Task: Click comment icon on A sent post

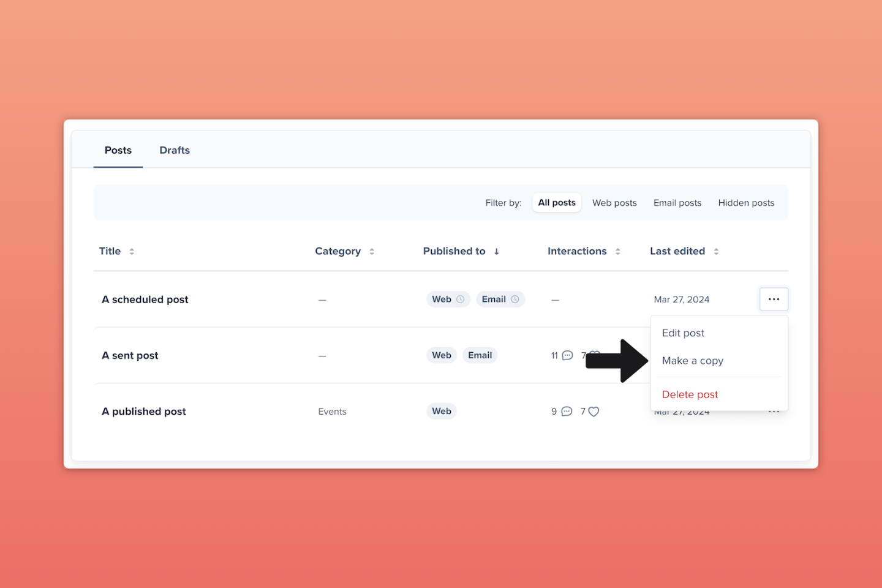Action: (x=567, y=355)
